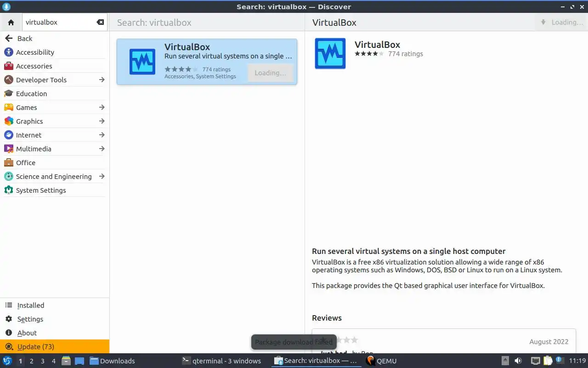Click the Internet globe icon
Viewport: 588px width, 368px height.
click(9, 135)
